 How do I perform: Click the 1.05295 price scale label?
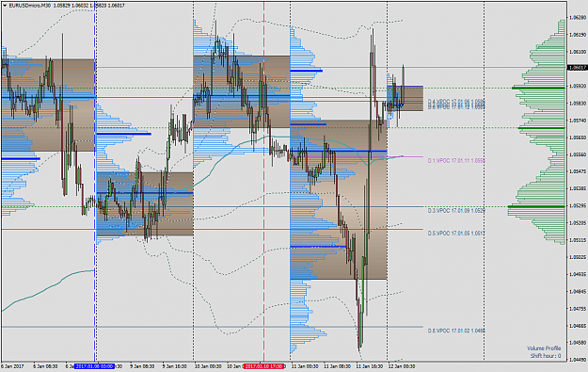[578, 205]
